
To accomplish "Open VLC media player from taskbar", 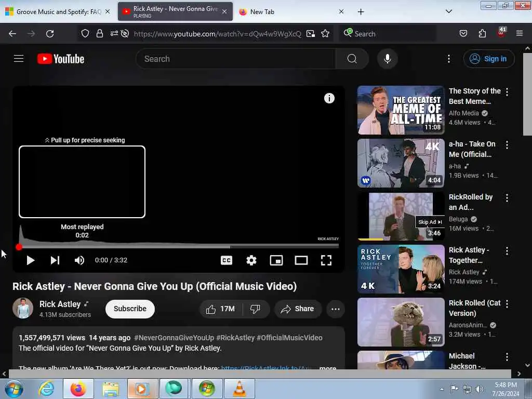I will point(239,389).
